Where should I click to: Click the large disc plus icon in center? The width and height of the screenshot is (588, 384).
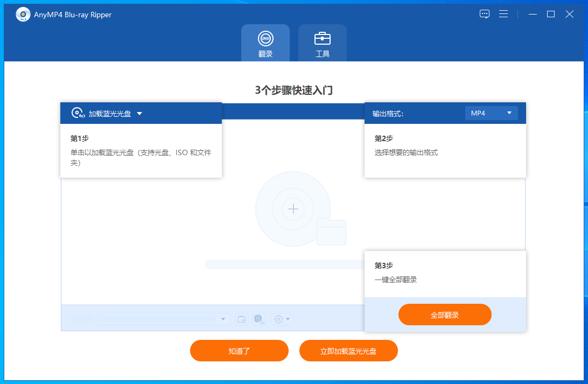[293, 209]
